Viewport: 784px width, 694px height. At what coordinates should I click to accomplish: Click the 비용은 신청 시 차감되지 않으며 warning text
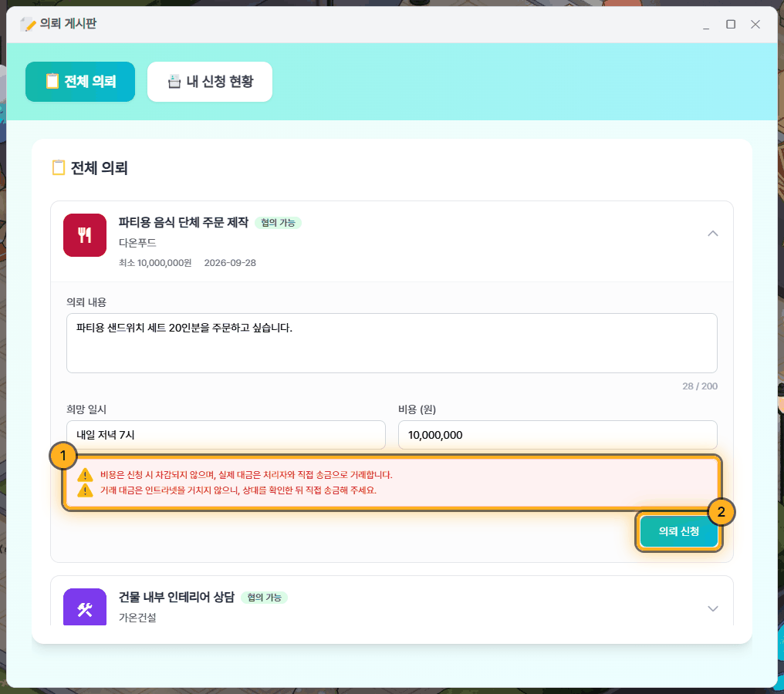[246, 475]
